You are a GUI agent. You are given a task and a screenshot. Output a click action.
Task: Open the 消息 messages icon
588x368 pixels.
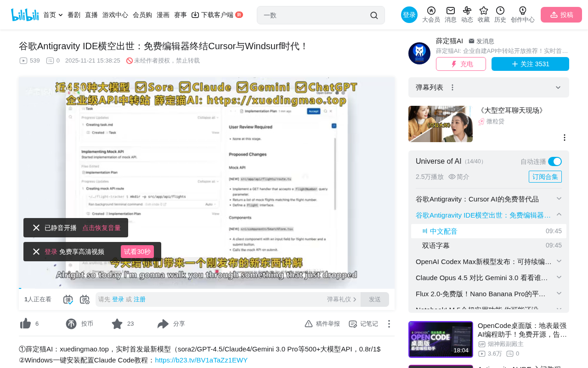point(451,11)
